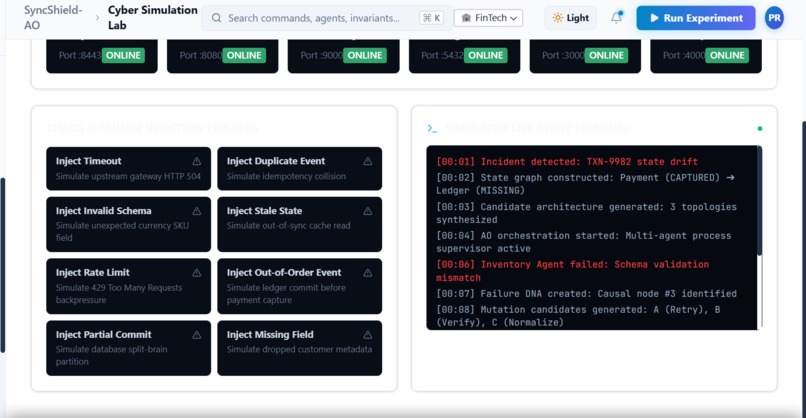Click warning icon on Inject Missing Field

(368, 335)
